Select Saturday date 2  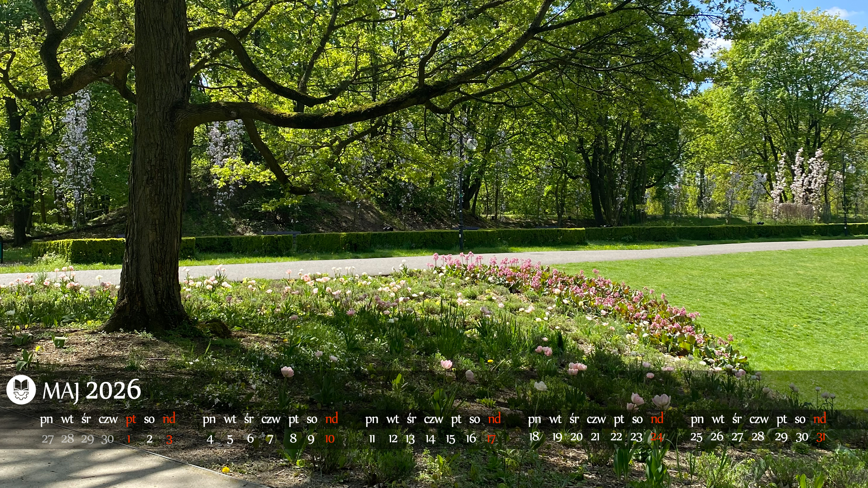tap(150, 439)
